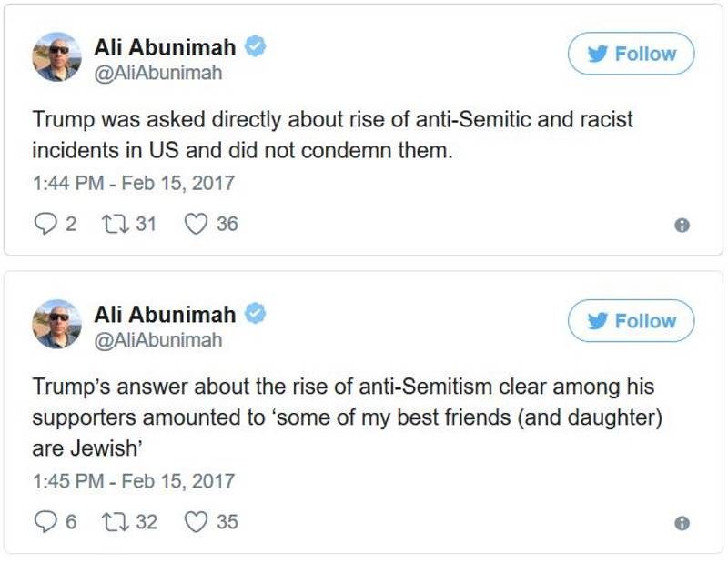The image size is (728, 563).
Task: Retweet the second tweet with 32 retweets
Action: pos(115,522)
